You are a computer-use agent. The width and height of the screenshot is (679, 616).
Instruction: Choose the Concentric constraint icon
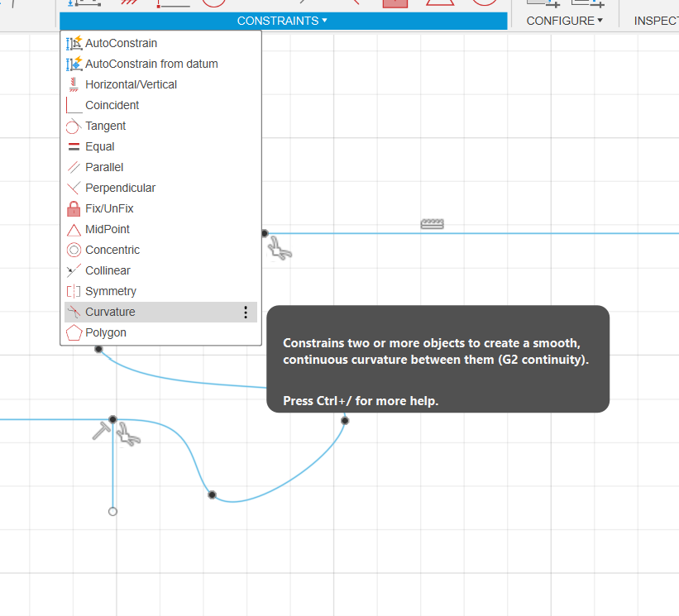(74, 250)
